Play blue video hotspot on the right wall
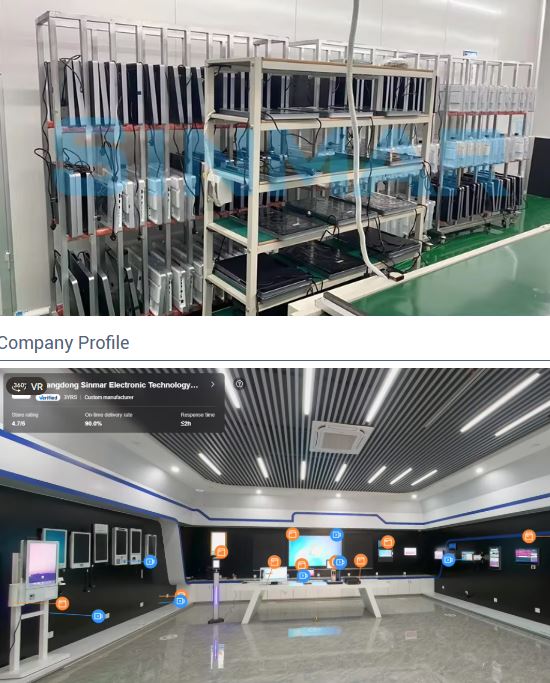The width and height of the screenshot is (550, 683). point(449,559)
